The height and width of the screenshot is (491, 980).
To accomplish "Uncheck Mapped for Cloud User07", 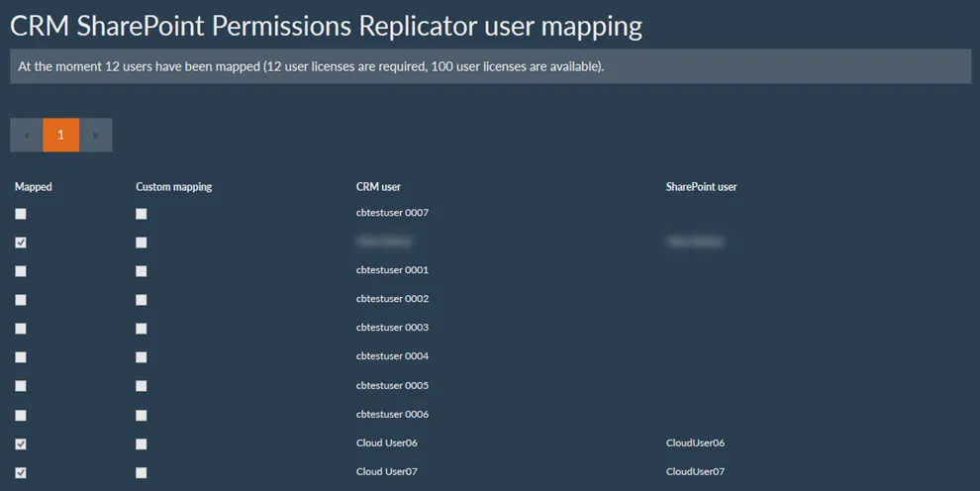I will (21, 473).
